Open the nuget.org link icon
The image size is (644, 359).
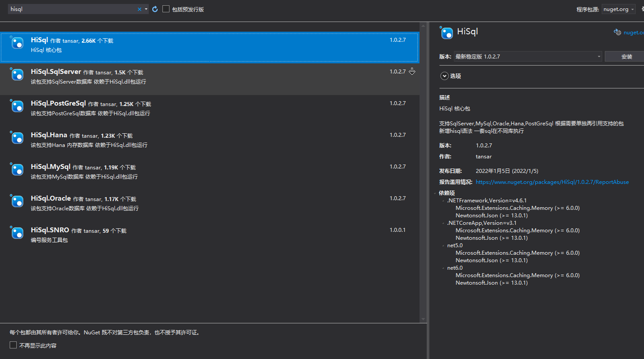[618, 32]
